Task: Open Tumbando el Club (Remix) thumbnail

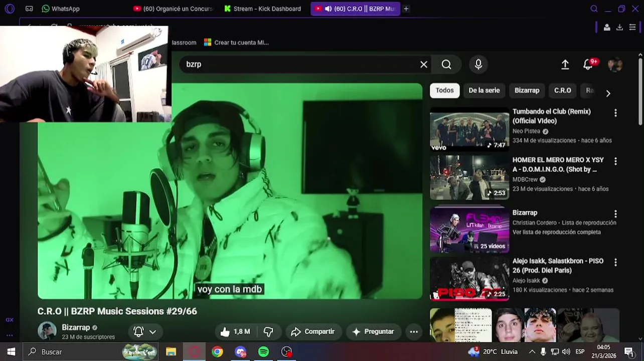Action: coord(469,129)
